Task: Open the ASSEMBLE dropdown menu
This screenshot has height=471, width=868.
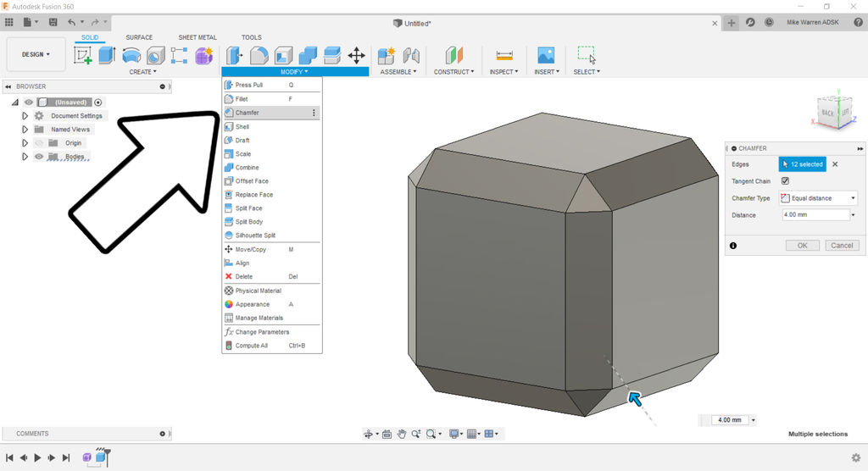Action: [x=398, y=72]
